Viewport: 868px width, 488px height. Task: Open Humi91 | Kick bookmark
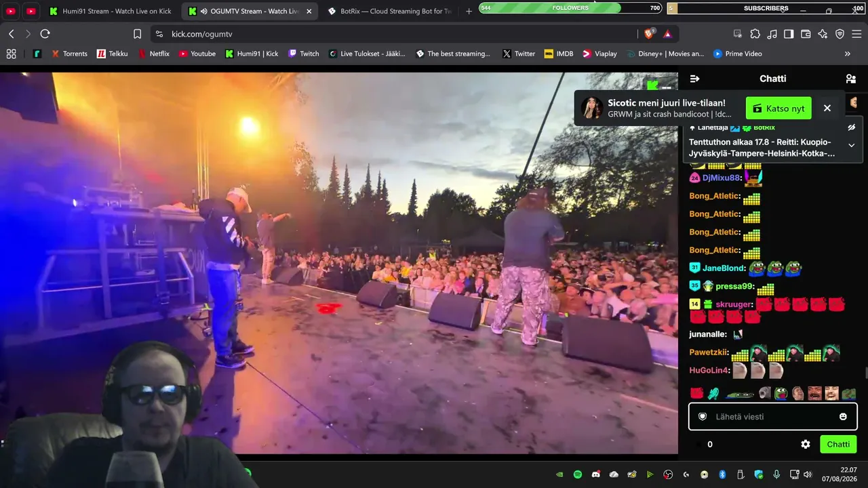[252, 54]
